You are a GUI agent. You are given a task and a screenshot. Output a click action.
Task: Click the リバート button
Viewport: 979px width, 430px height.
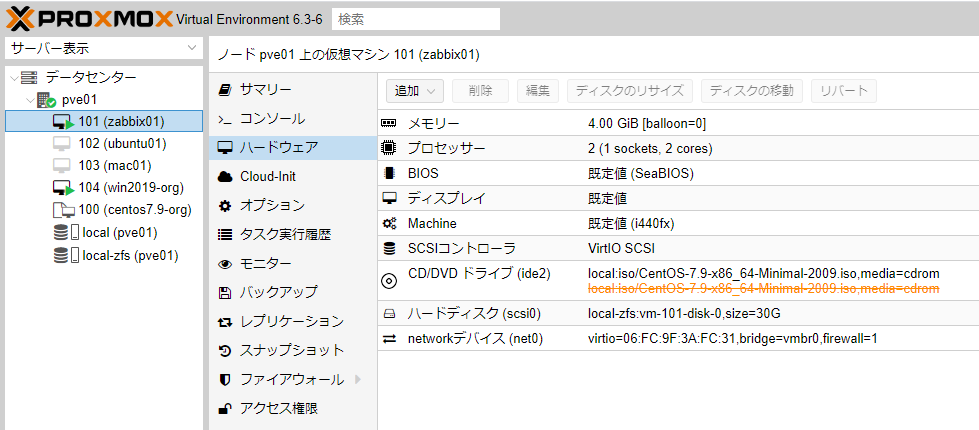pyautogui.click(x=844, y=90)
